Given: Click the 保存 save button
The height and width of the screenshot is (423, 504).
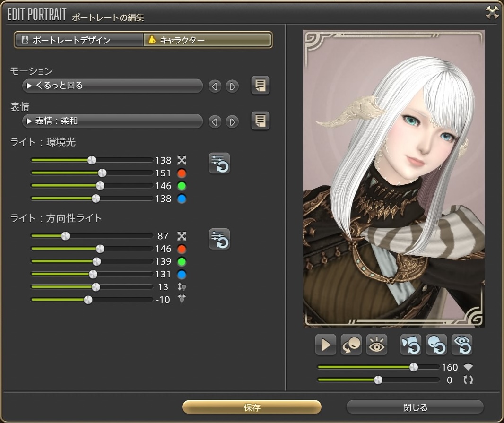Looking at the screenshot, I should coord(252,407).
